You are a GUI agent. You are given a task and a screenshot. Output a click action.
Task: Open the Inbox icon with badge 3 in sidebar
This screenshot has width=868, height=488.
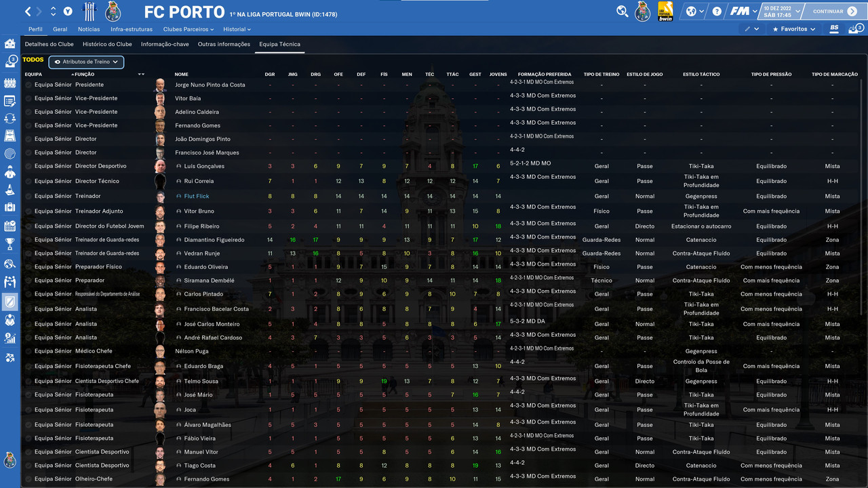(x=9, y=62)
